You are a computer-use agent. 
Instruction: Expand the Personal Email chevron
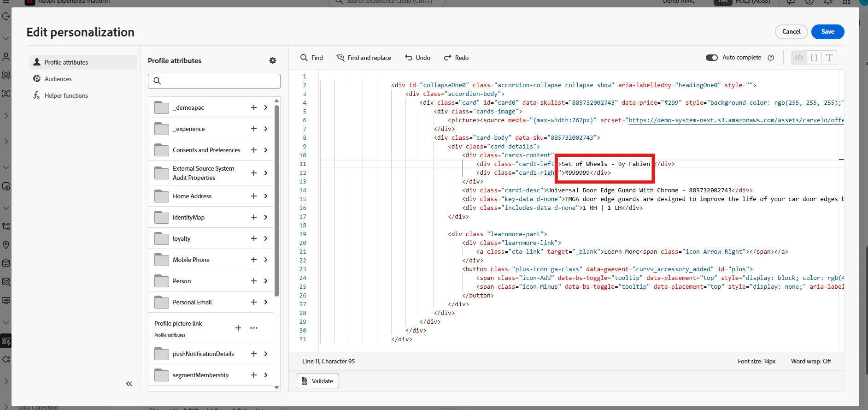point(266,302)
